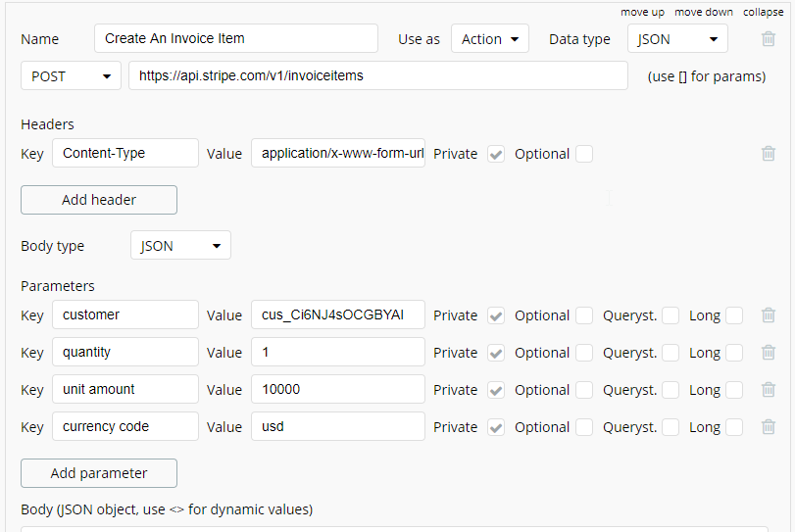Delete the Create An Invoice Item call
Screen dimensions: 795x532
click(x=769, y=38)
